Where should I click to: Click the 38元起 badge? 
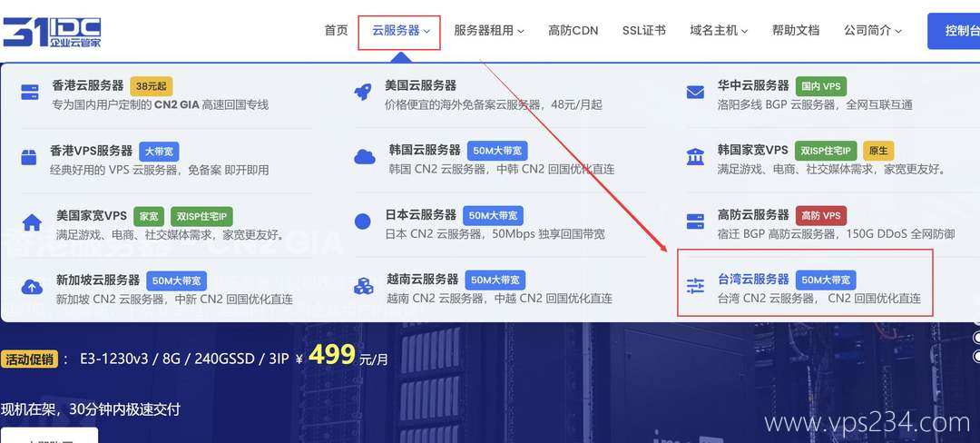coord(152,86)
